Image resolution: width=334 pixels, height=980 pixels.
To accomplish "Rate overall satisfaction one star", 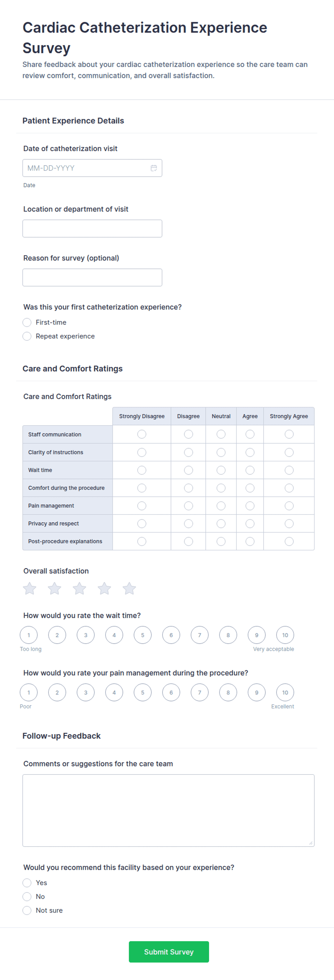I will [x=30, y=588].
